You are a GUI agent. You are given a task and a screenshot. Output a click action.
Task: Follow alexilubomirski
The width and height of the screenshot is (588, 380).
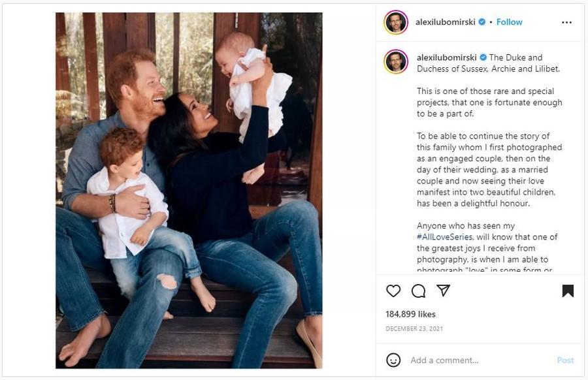(x=510, y=22)
